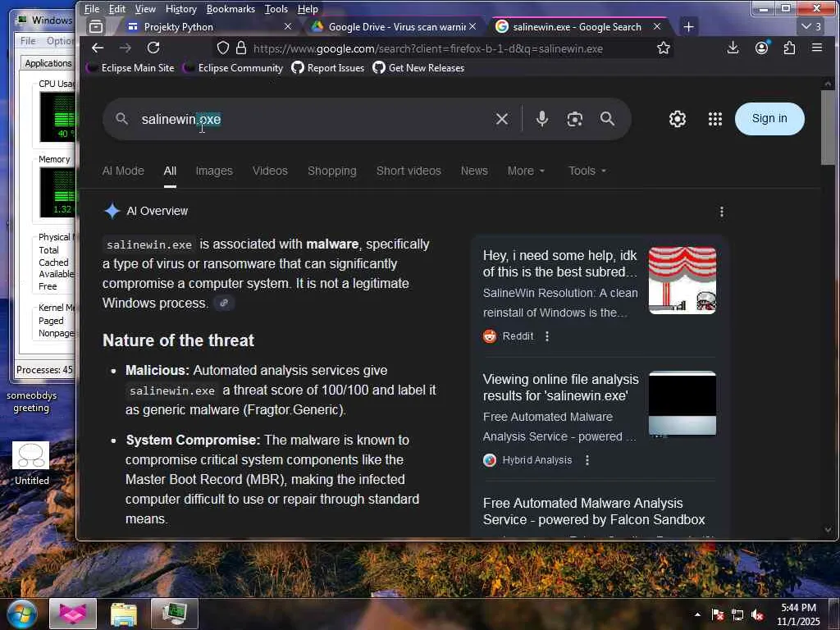The width and height of the screenshot is (840, 630).
Task: Click the Firefox address bar URL
Action: tap(428, 48)
